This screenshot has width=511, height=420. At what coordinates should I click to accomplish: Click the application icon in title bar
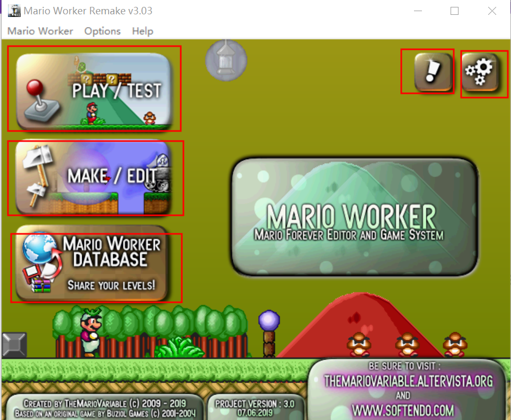pyautogui.click(x=14, y=11)
